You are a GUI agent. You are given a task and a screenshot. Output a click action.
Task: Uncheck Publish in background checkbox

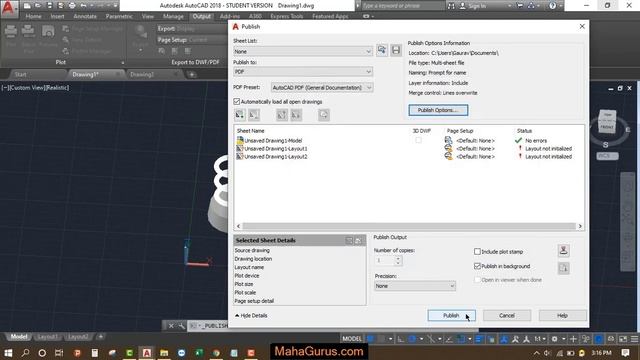tap(477, 266)
